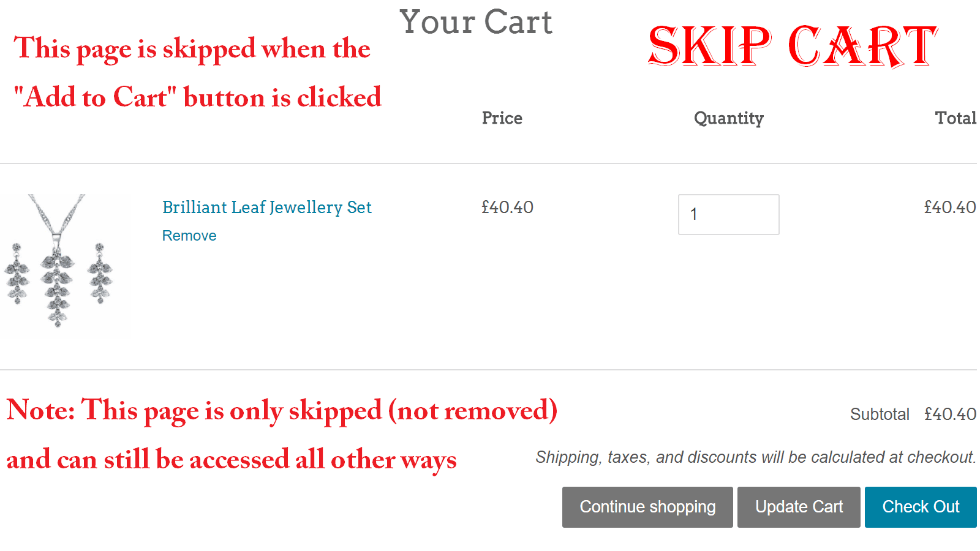Remove the jewellery set from the cart

point(189,235)
